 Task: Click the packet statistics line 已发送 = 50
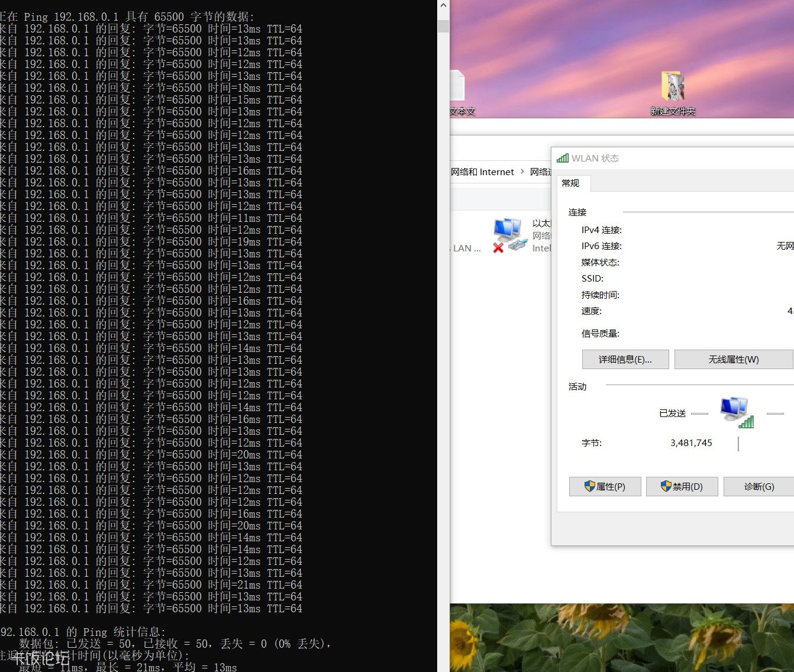[x=175, y=644]
